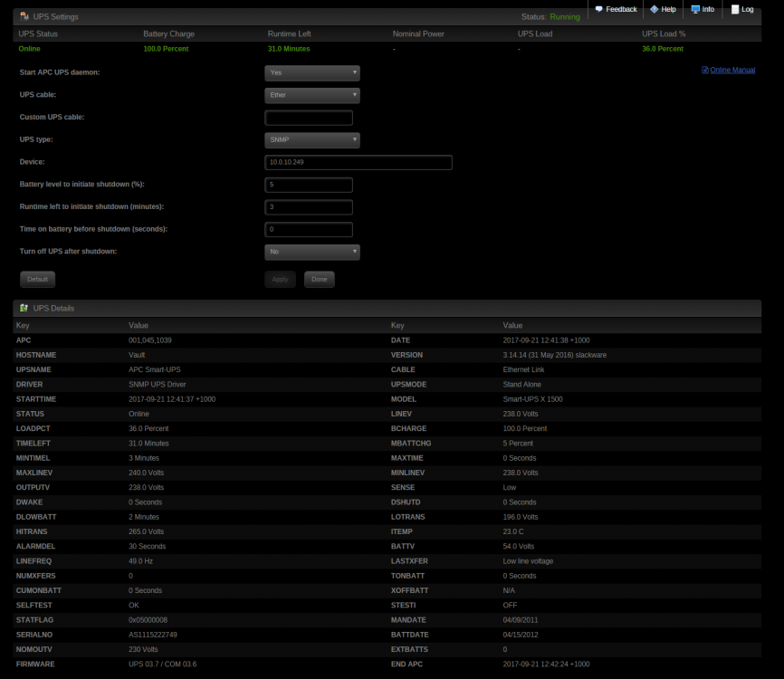The width and height of the screenshot is (784, 679).
Task: Click the Apply button
Action: click(x=280, y=280)
